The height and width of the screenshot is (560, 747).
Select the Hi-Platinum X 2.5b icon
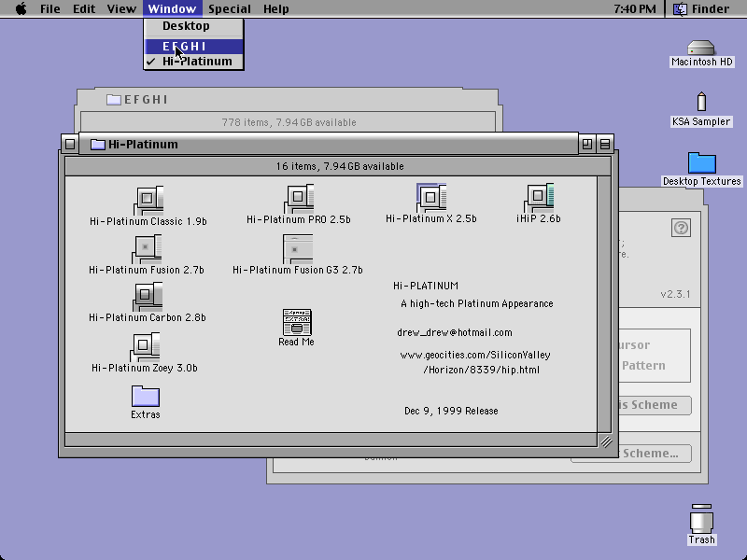tap(431, 198)
